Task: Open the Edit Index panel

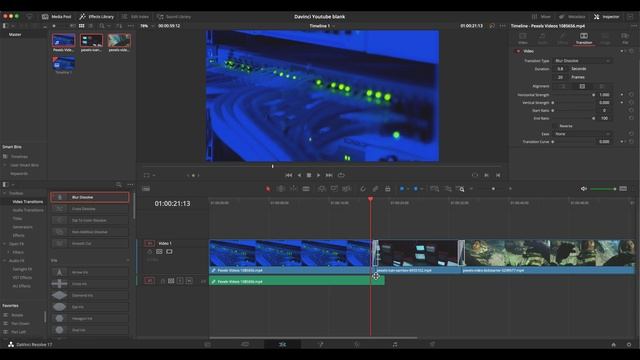Action: pyautogui.click(x=135, y=17)
